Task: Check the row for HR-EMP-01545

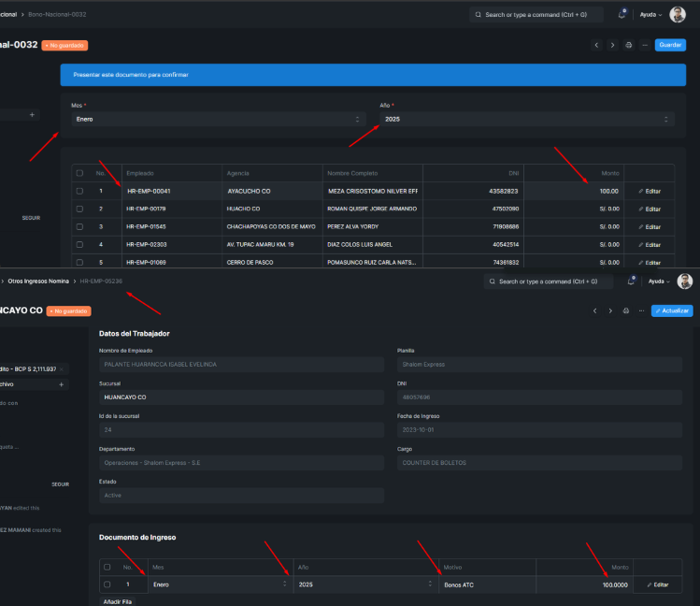Action: pos(79,227)
